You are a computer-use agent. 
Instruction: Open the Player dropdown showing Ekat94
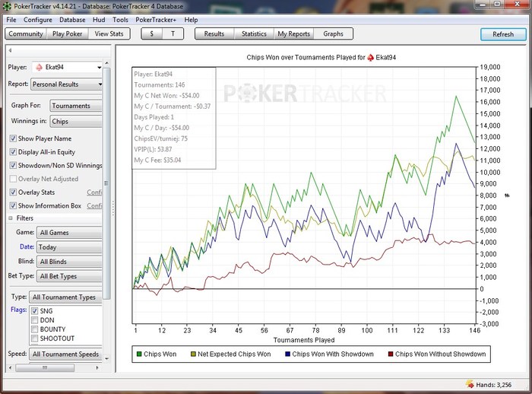(67, 67)
